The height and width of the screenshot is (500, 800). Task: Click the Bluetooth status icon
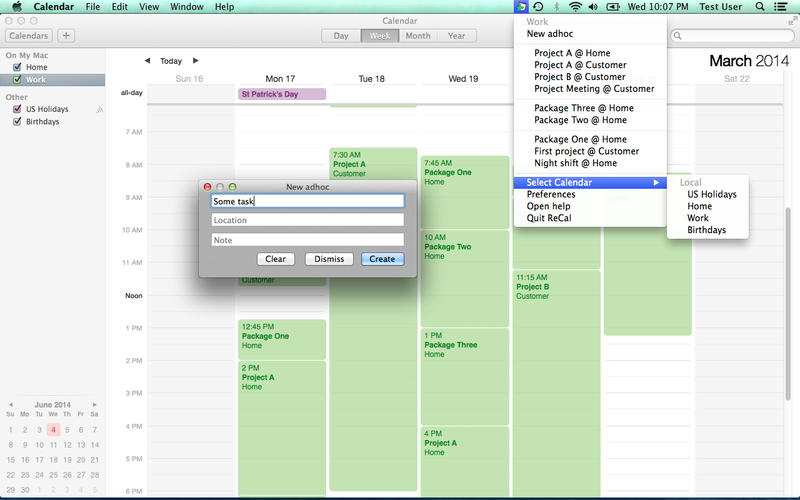tap(557, 7)
